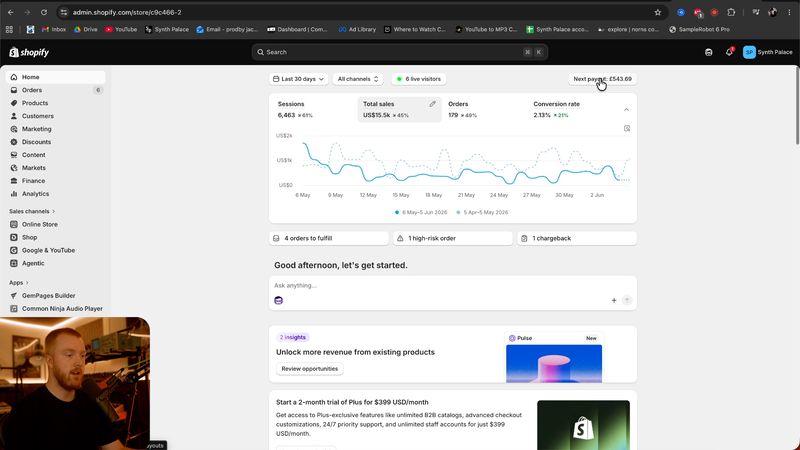800x450 pixels.
Task: Click Review opportunities button
Action: coord(310,369)
